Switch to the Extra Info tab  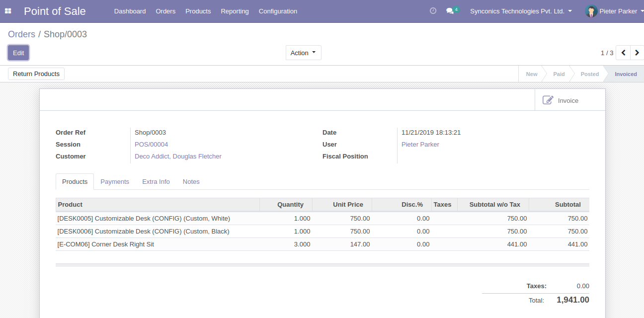point(156,182)
